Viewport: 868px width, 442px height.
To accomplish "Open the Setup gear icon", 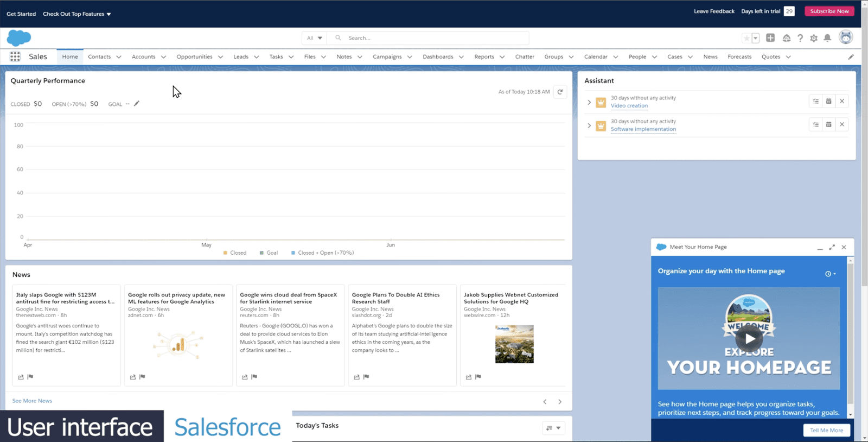I will pyautogui.click(x=814, y=38).
